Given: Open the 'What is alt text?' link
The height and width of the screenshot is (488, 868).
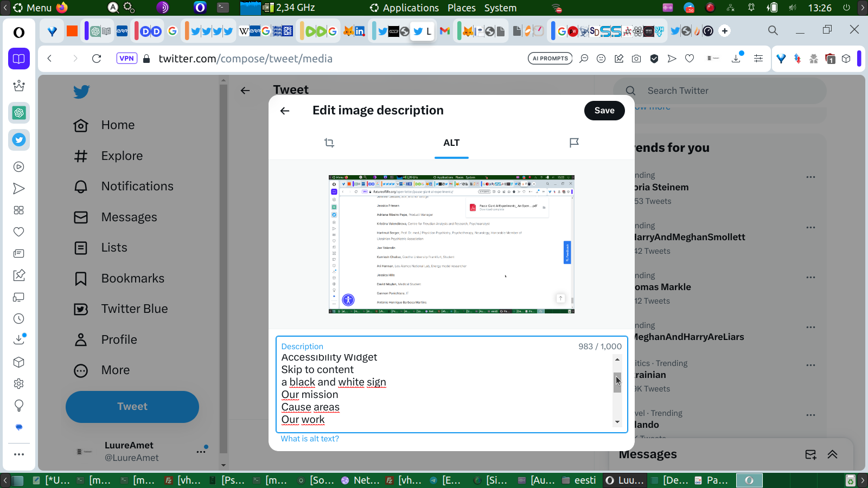Looking at the screenshot, I should point(310,439).
